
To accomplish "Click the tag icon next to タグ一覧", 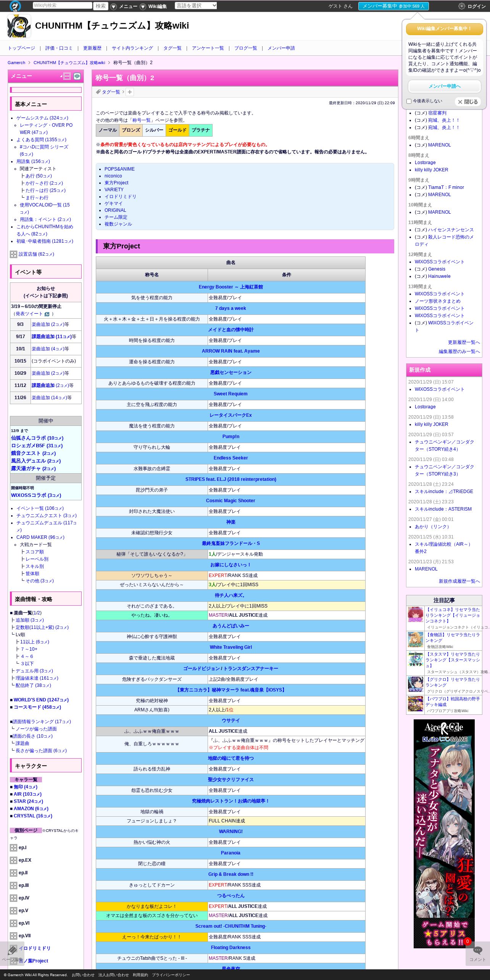I will pyautogui.click(x=98, y=92).
